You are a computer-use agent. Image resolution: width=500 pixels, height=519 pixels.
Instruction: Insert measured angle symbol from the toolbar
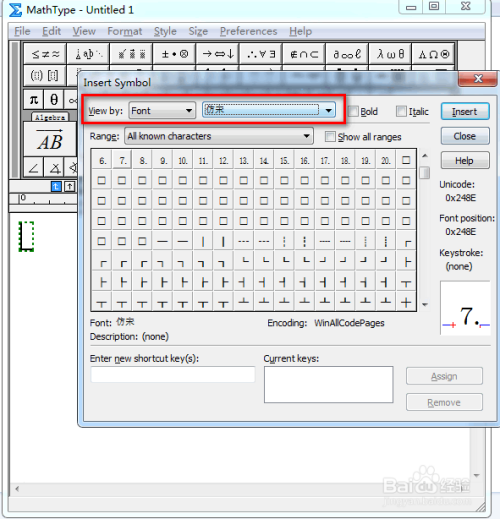pos(54,168)
